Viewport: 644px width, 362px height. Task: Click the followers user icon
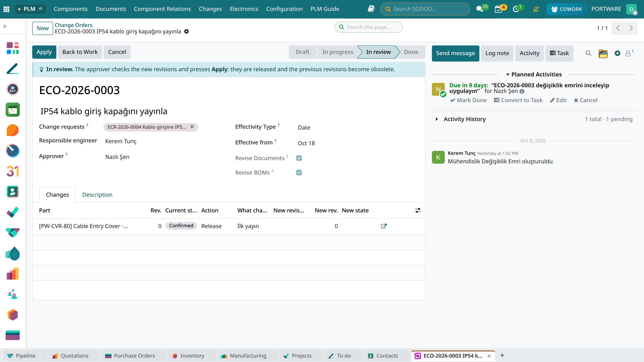pos(628,53)
